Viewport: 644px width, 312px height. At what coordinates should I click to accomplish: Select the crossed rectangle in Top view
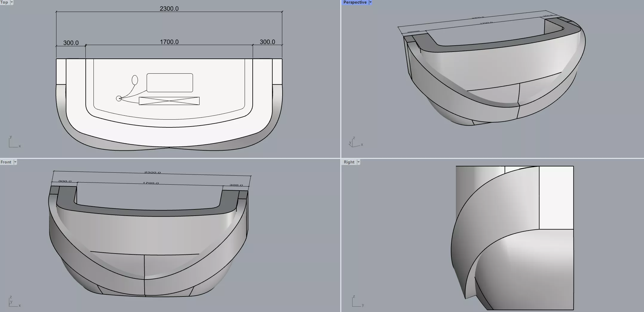[x=169, y=101]
